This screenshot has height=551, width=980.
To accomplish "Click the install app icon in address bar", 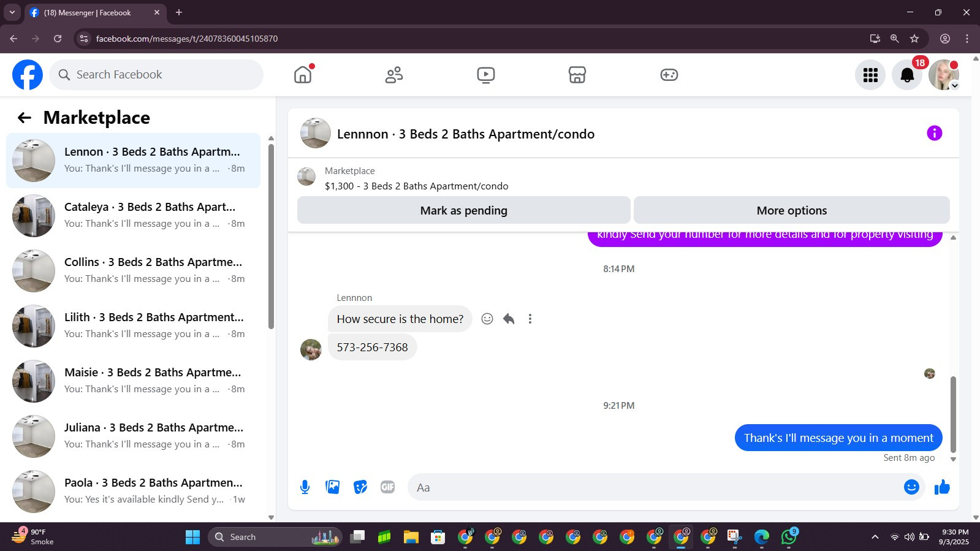I will tap(875, 39).
